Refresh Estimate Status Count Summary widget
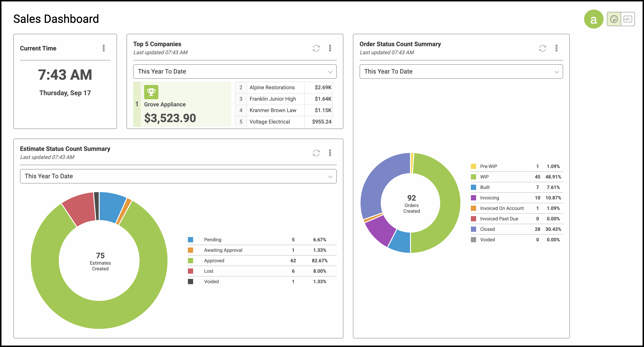The height and width of the screenshot is (347, 644). point(316,153)
